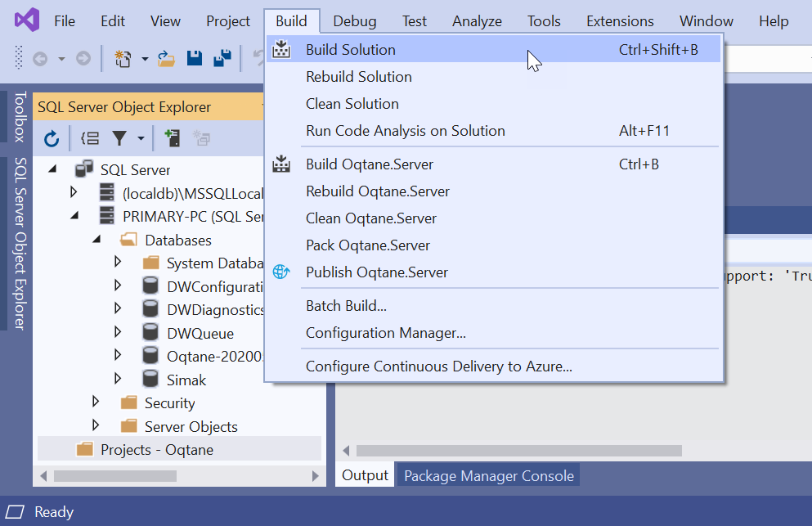This screenshot has width=812, height=526.
Task: Click the Server Objects folder icon
Action: pos(128,426)
